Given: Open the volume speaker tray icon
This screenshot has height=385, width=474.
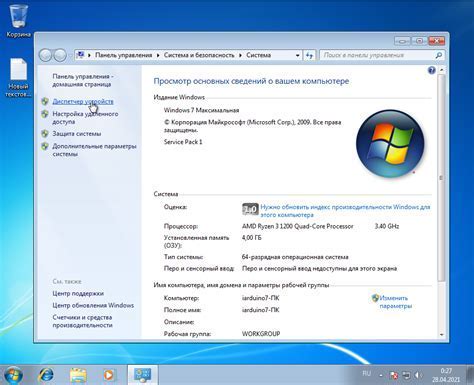Looking at the screenshot, I should pos(418,376).
